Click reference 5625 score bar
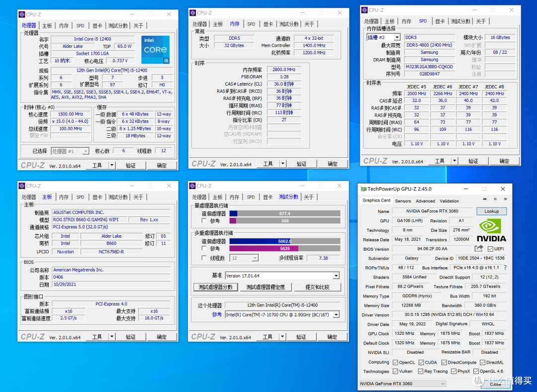 click(x=284, y=248)
